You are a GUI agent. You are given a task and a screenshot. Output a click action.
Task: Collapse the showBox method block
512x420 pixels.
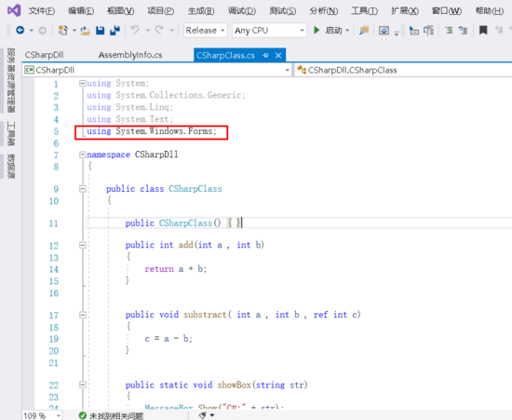point(83,385)
